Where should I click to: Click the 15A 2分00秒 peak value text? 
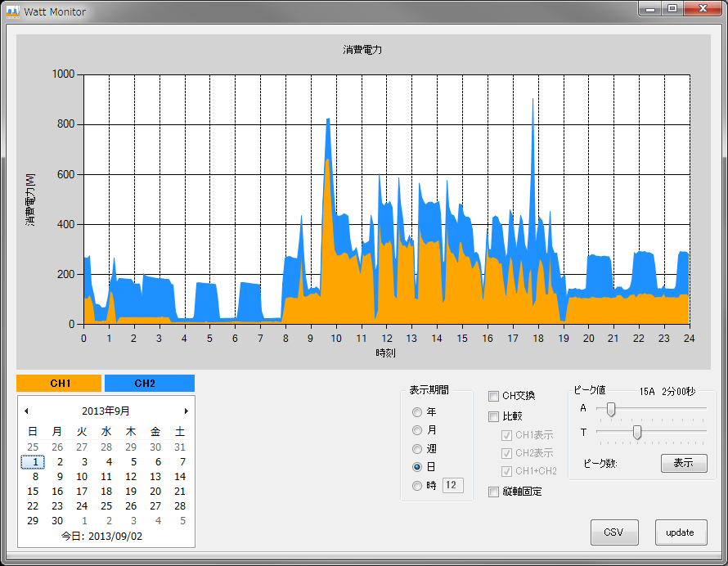667,392
